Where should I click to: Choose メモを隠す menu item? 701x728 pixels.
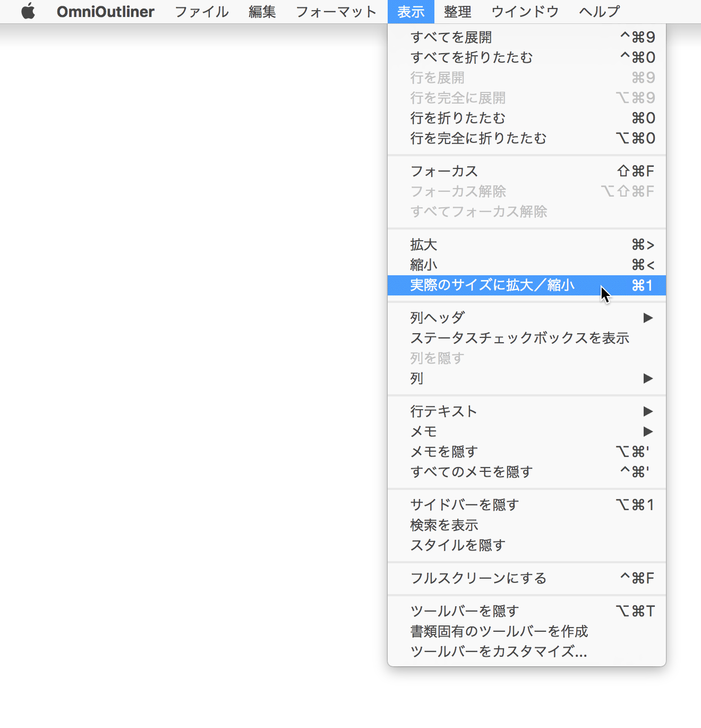[527, 452]
